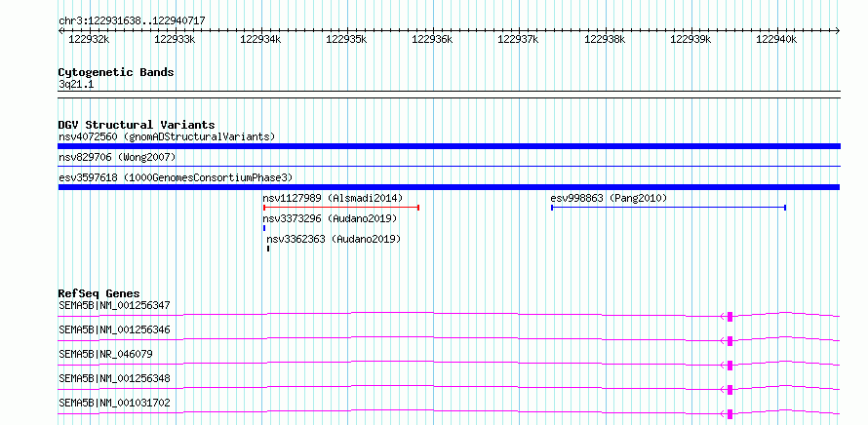Select the 3q21.1 band label
The height and width of the screenshot is (425, 868).
(75, 84)
